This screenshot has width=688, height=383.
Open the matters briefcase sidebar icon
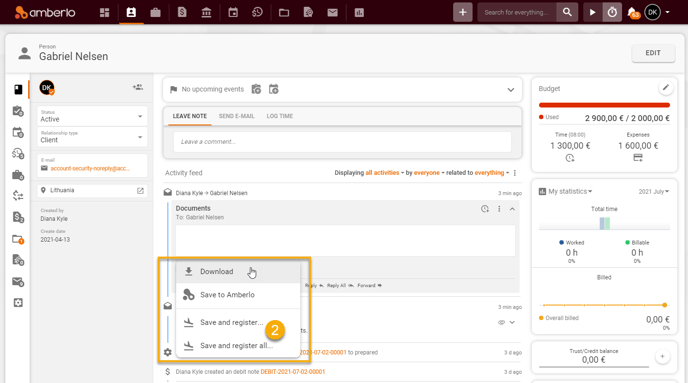tap(18, 175)
